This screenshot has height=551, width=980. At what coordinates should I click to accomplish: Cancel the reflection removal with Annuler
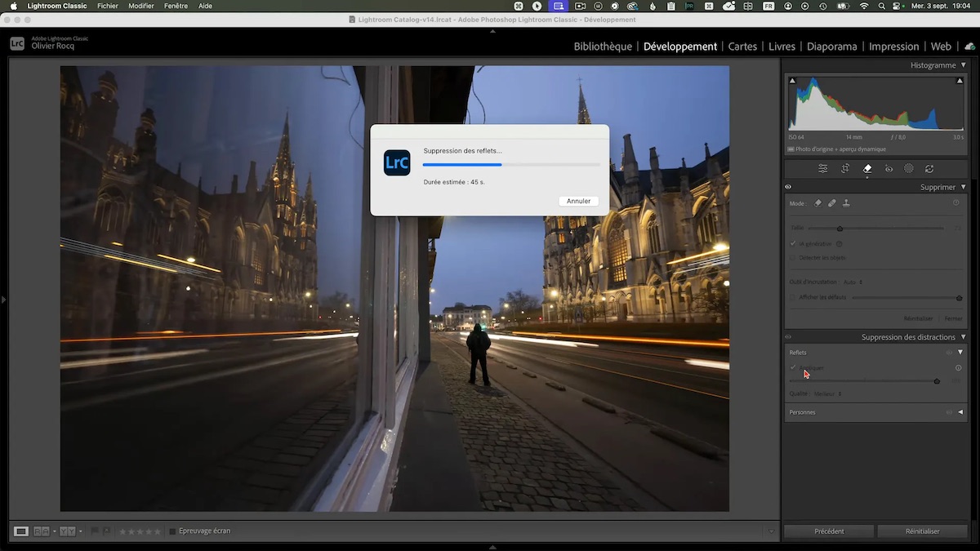click(578, 201)
